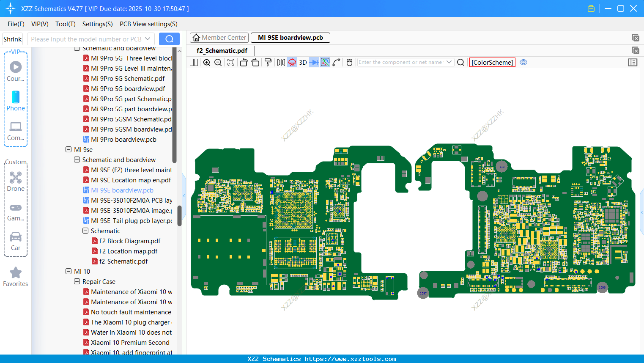Click the zoom out magnifier icon

pyautogui.click(x=218, y=63)
